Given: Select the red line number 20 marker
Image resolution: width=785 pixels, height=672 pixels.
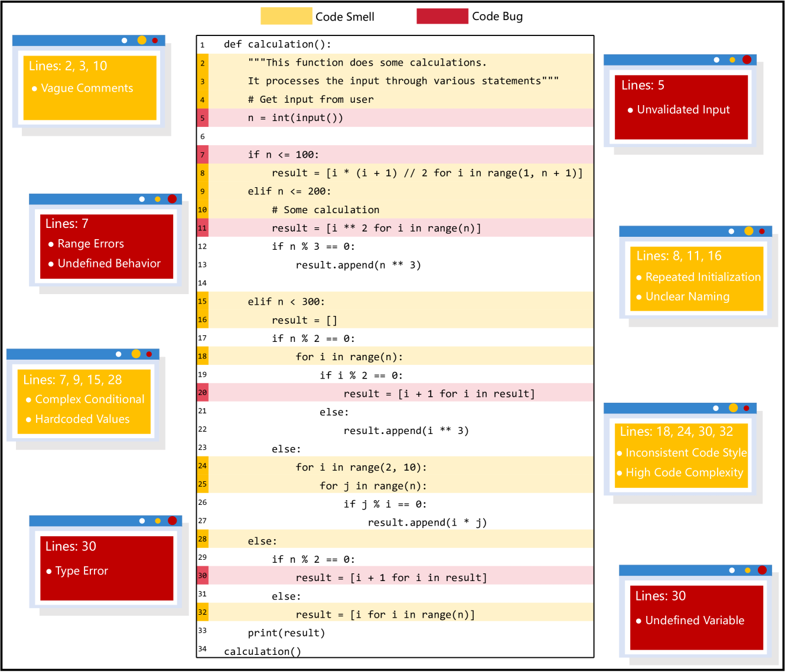Looking at the screenshot, I should 203,393.
